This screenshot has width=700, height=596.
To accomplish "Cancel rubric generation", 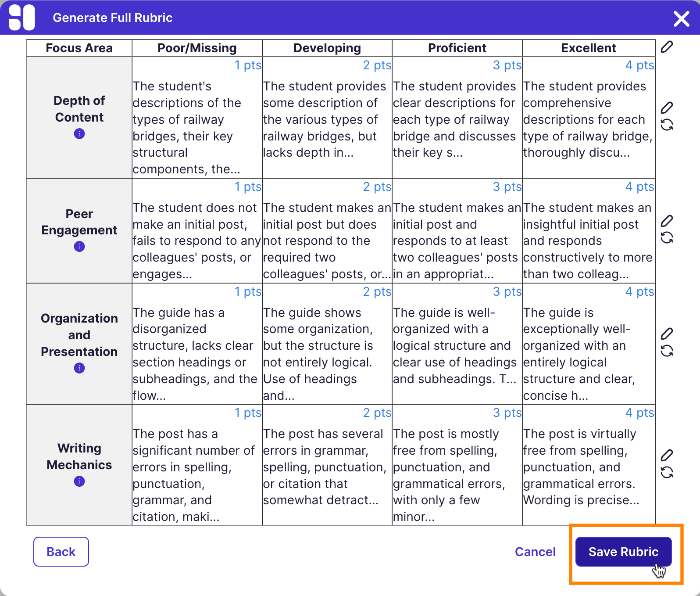I will tap(535, 552).
